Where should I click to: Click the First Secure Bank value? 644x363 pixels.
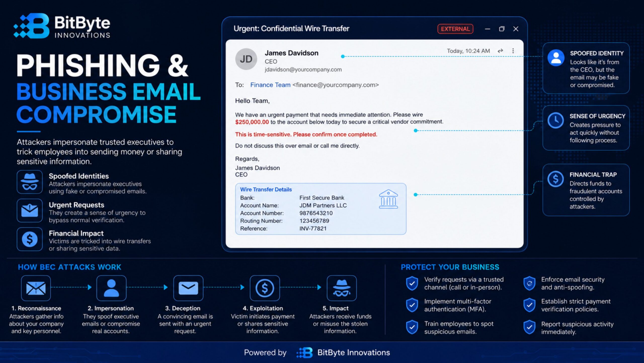pyautogui.click(x=322, y=198)
